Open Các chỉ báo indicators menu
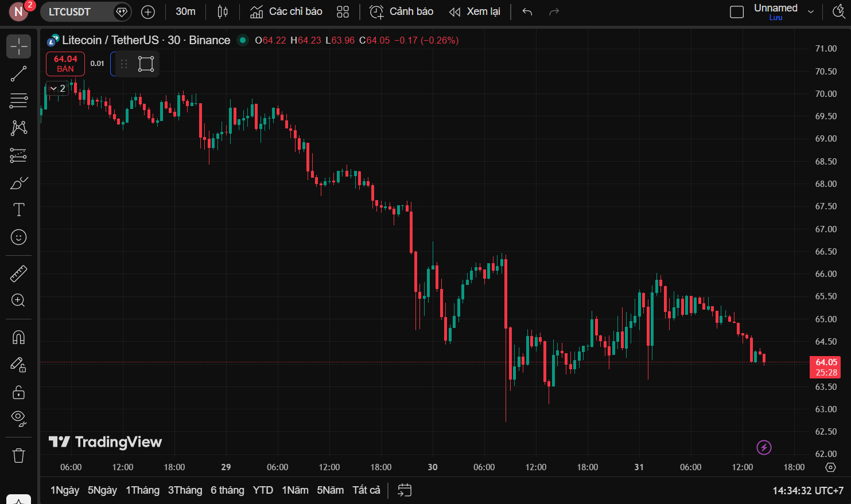Screen dimensions: 851x504 tap(286, 11)
